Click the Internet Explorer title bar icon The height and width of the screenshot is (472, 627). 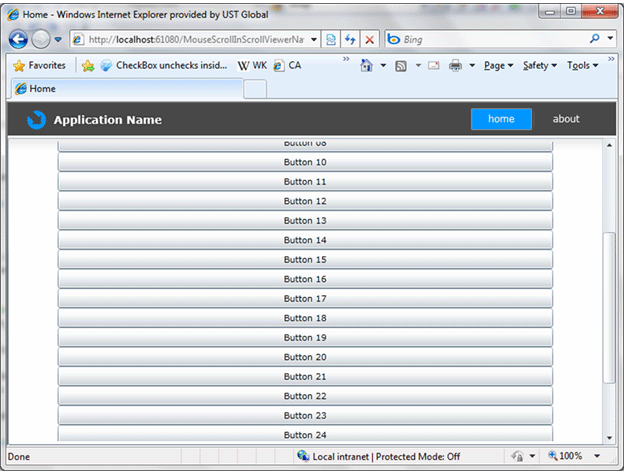(13, 14)
